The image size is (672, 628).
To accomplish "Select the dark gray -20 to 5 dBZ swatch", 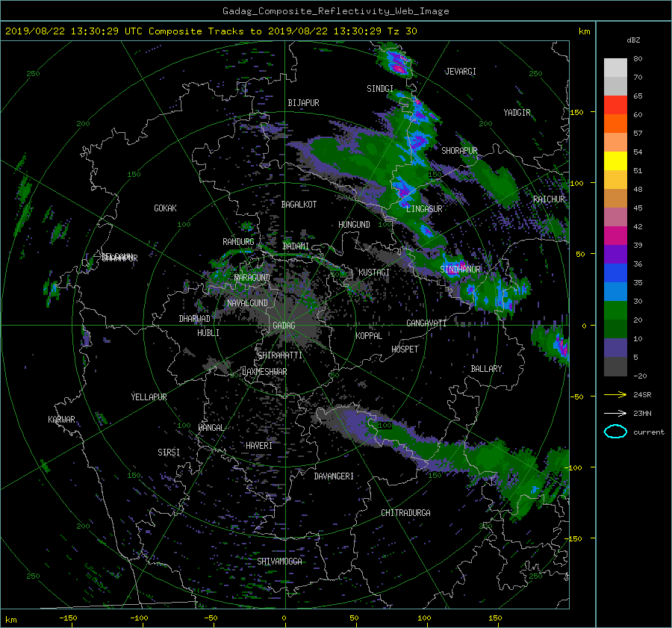I will pos(615,367).
